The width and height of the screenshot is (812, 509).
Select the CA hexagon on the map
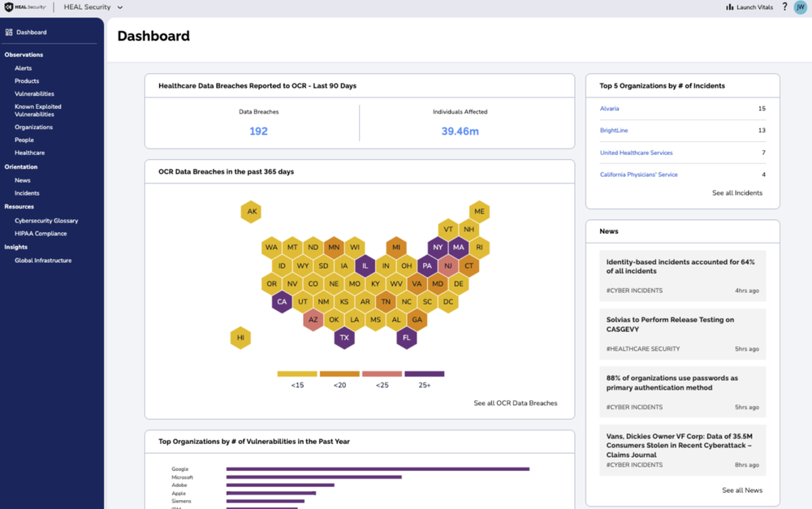pyautogui.click(x=280, y=301)
